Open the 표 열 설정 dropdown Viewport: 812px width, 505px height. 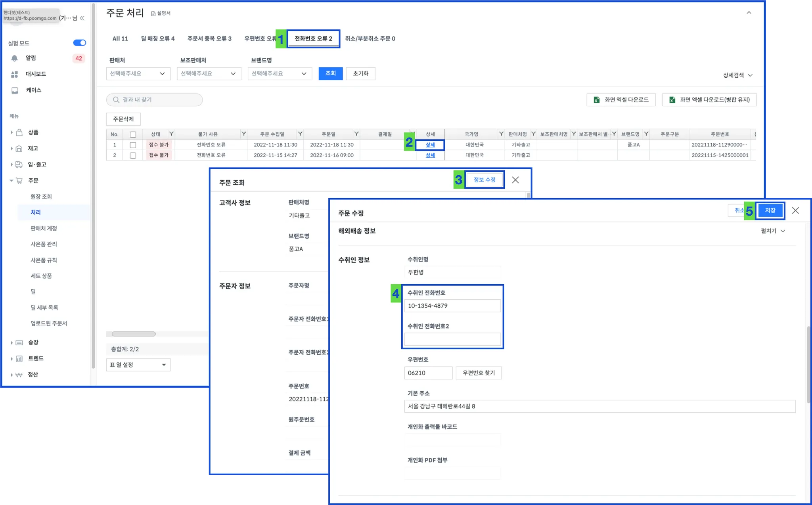click(x=138, y=365)
